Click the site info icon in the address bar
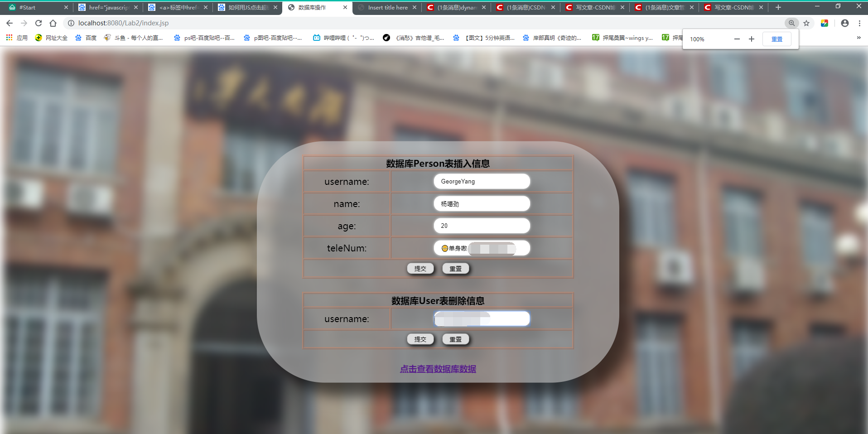Screen dimensions: 868x434 pyautogui.click(x=71, y=23)
